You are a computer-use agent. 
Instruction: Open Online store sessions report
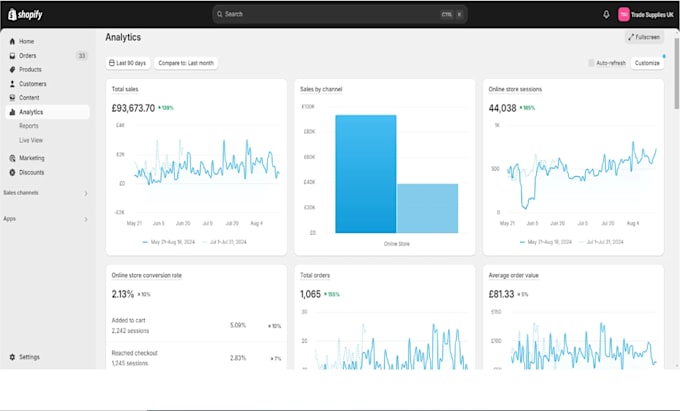click(x=515, y=89)
